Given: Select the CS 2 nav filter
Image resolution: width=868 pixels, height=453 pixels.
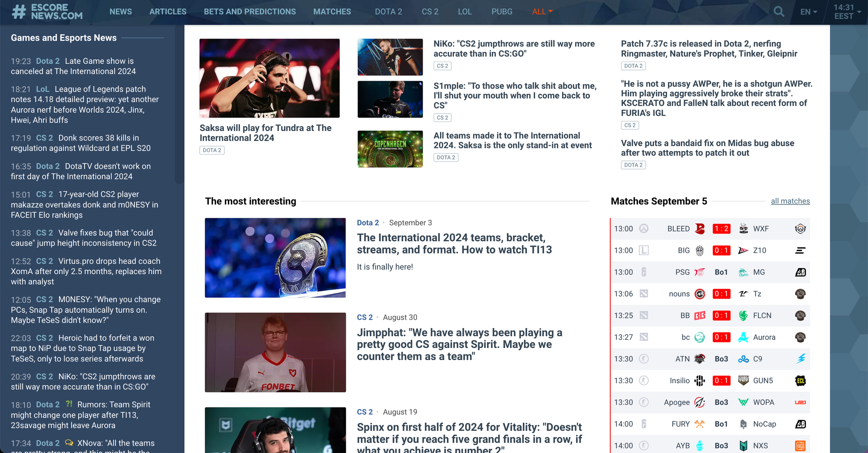Looking at the screenshot, I should (x=430, y=12).
